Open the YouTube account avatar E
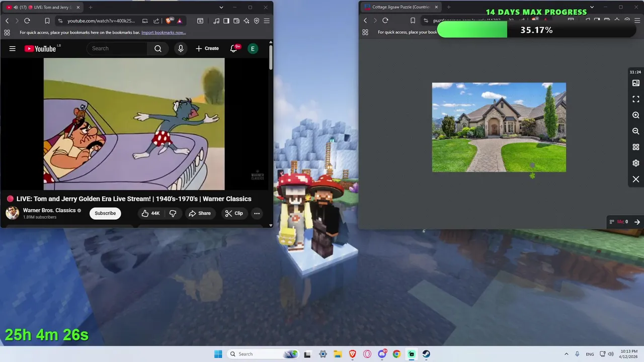This screenshot has height=362, width=644. tap(253, 49)
